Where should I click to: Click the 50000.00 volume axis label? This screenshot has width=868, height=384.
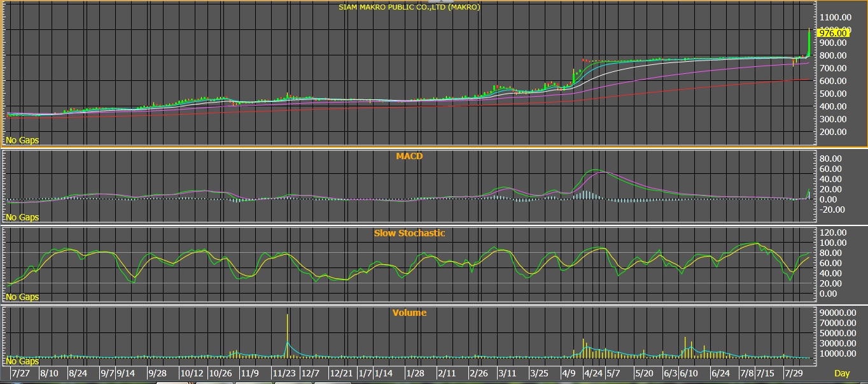839,333
